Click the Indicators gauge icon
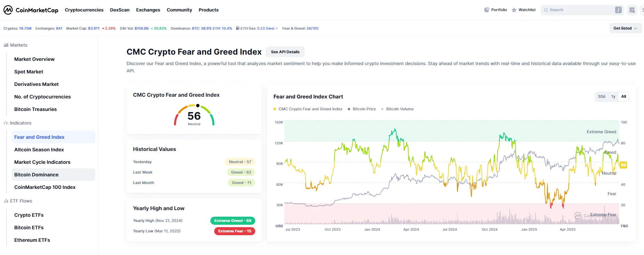The width and height of the screenshot is (644, 255). coord(6,123)
